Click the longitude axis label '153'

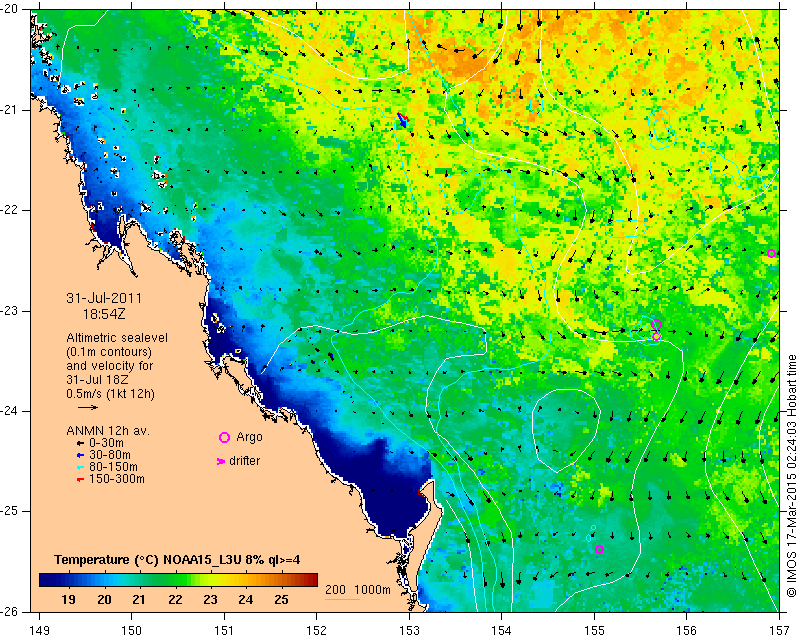pyautogui.click(x=409, y=630)
